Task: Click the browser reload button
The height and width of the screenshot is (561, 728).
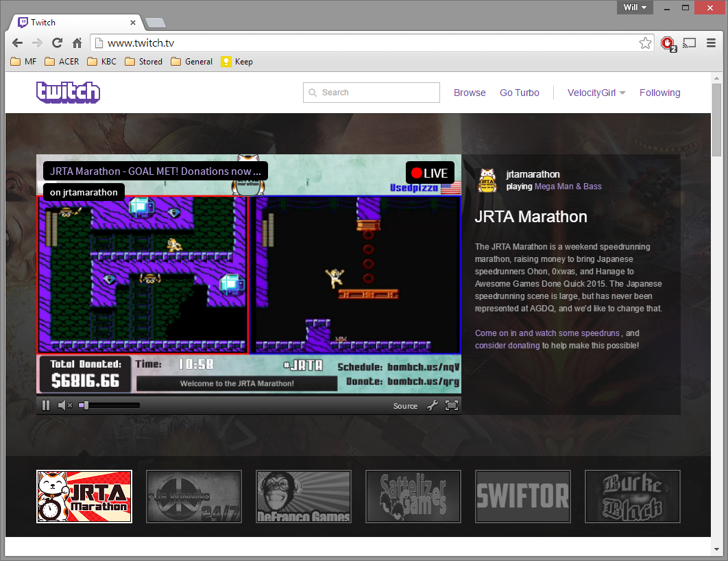Action: [x=57, y=43]
